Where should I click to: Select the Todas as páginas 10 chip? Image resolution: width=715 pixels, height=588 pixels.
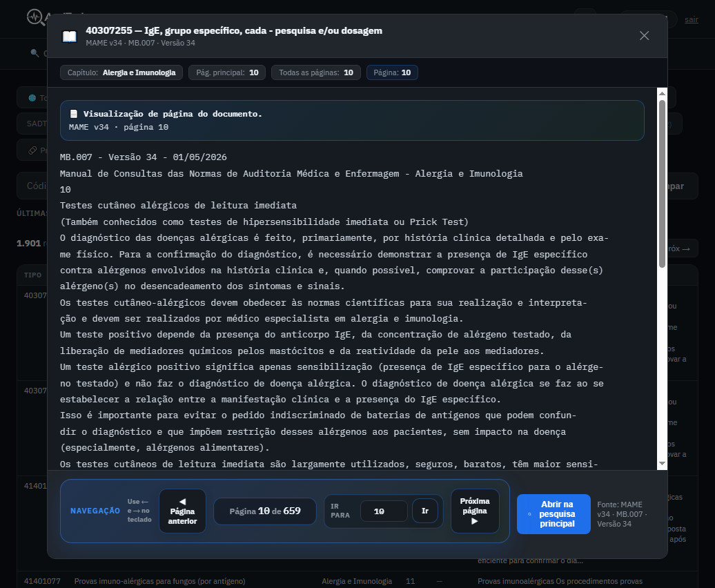tap(316, 72)
